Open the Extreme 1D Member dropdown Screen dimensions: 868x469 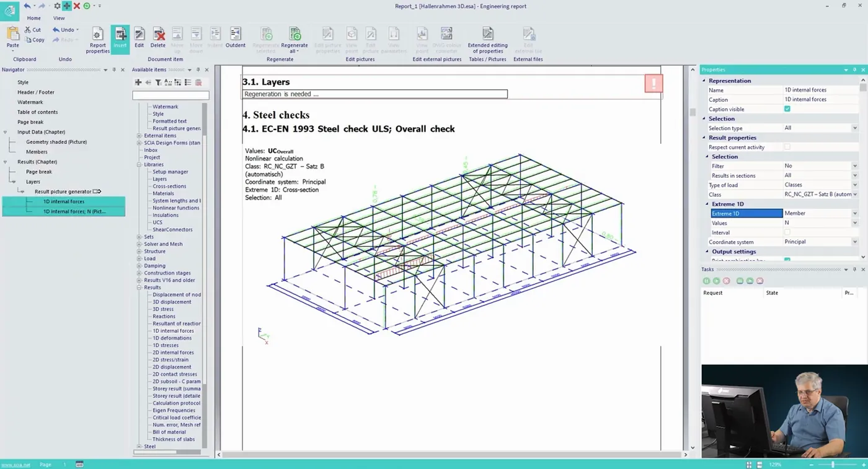[855, 214]
